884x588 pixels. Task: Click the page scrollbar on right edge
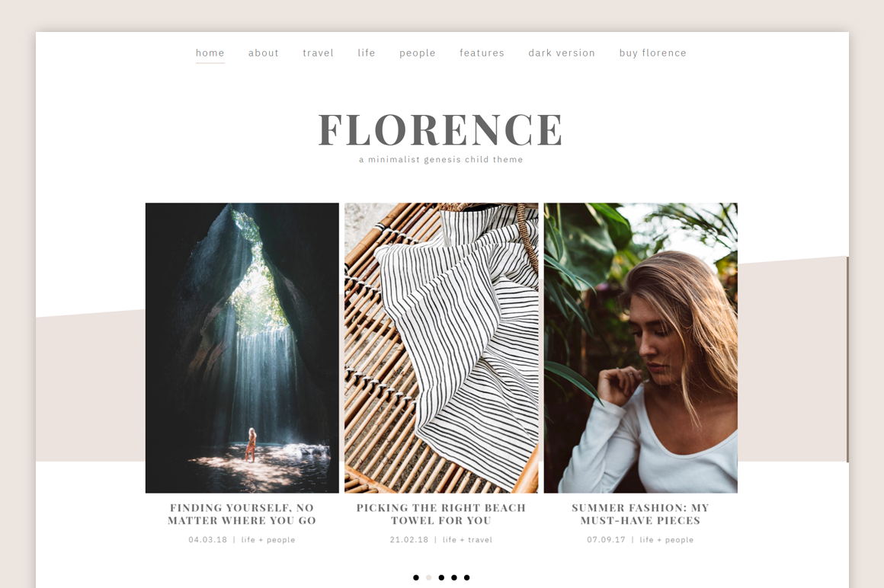pos(847,360)
